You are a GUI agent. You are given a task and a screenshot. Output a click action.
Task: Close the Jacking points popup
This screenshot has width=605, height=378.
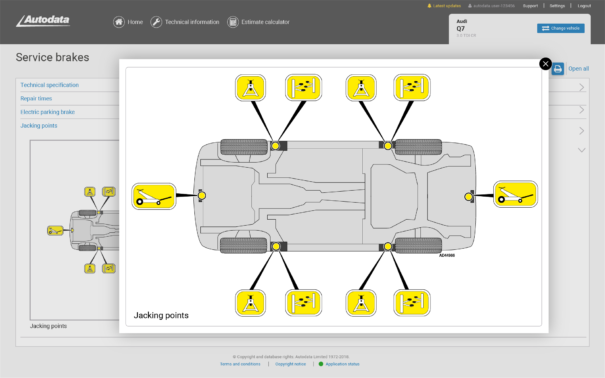click(x=545, y=64)
